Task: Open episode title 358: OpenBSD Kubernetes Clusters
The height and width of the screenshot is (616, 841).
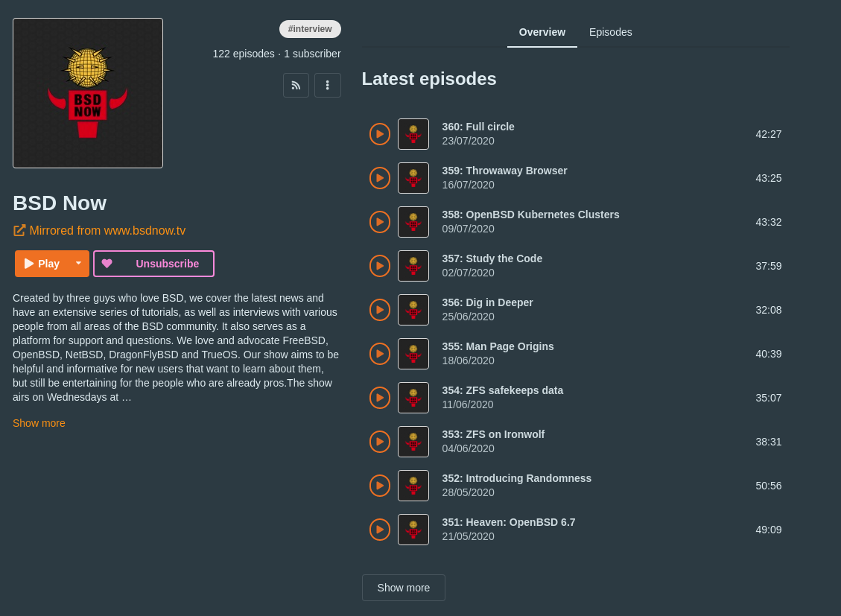Action: [x=531, y=215]
